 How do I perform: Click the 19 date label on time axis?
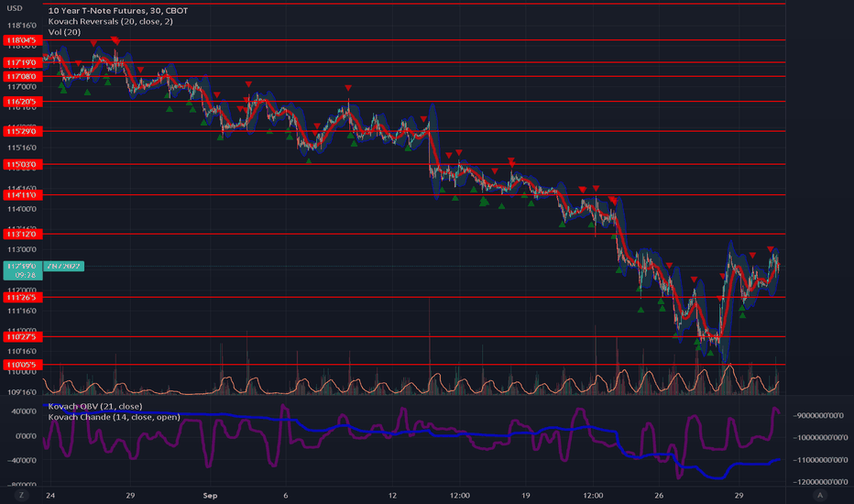pyautogui.click(x=526, y=495)
